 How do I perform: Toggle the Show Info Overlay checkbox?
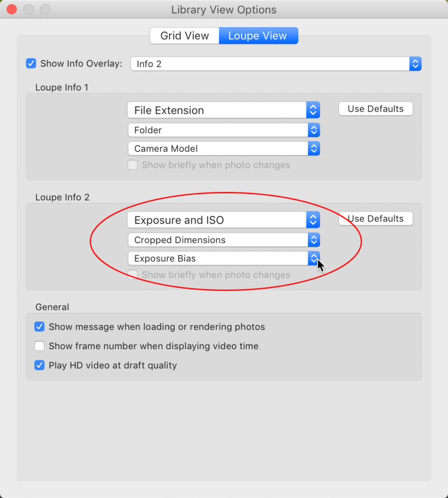[x=31, y=64]
